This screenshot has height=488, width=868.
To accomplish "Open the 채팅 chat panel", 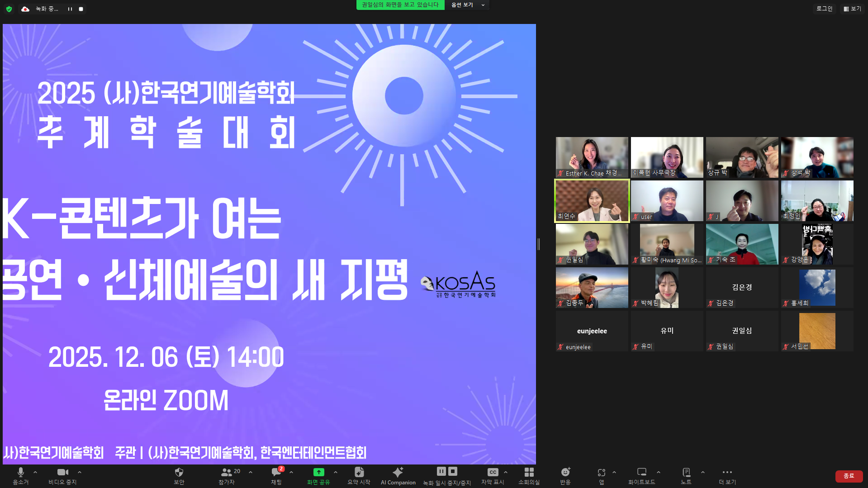I will click(x=276, y=475).
